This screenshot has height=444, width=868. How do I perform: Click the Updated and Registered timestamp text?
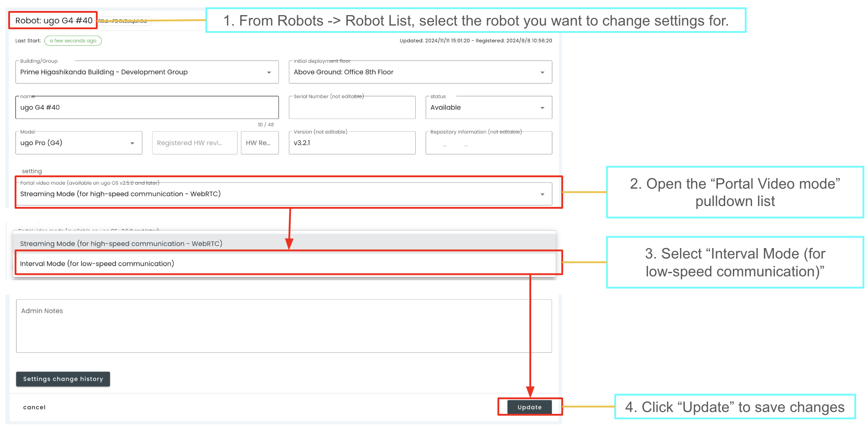tap(476, 41)
